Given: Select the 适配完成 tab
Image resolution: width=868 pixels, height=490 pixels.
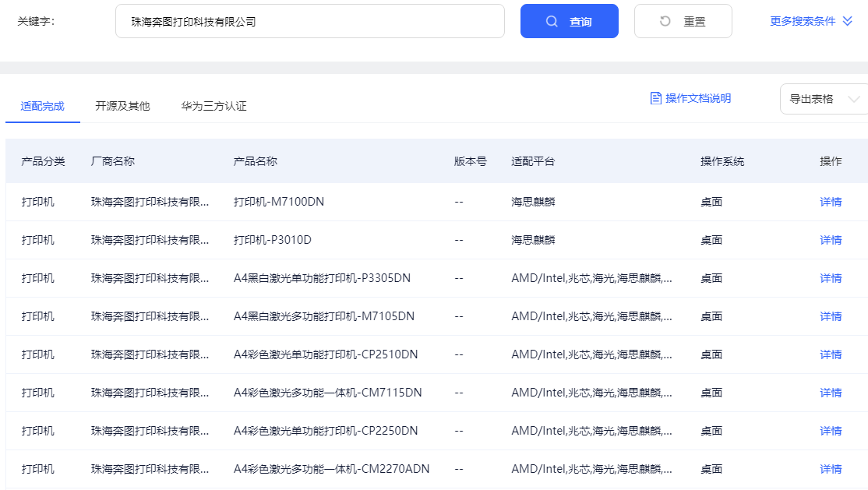Looking at the screenshot, I should pos(43,106).
